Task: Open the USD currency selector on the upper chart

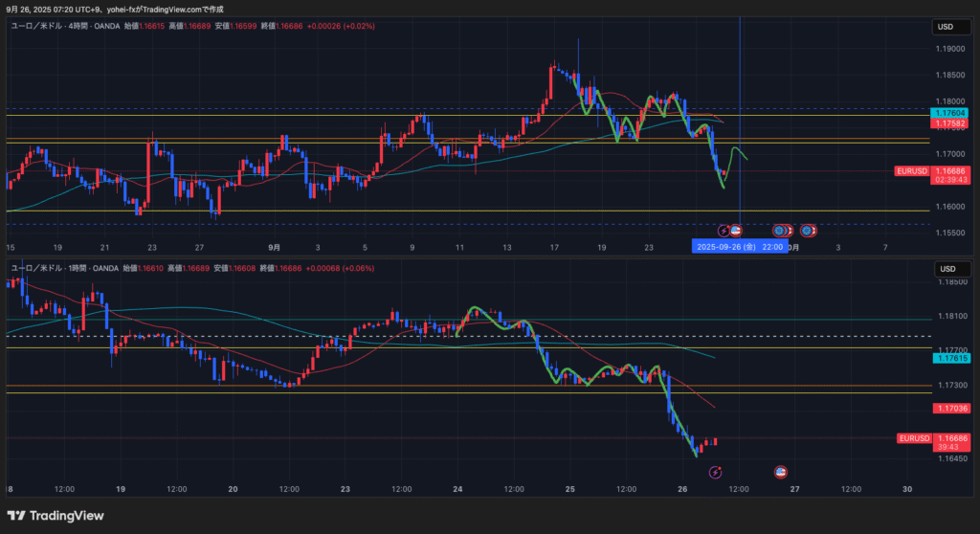Action: [945, 28]
